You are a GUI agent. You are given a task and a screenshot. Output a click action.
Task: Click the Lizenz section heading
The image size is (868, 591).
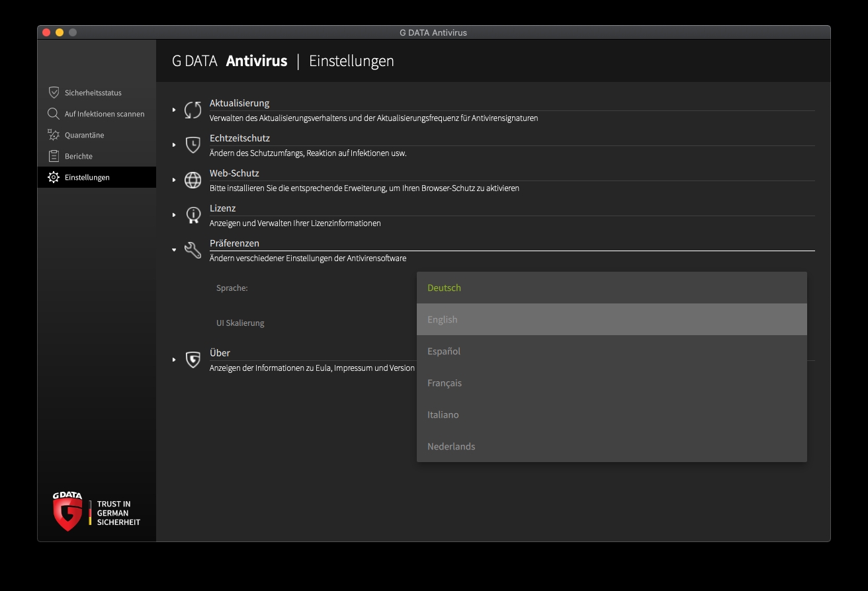pos(222,208)
